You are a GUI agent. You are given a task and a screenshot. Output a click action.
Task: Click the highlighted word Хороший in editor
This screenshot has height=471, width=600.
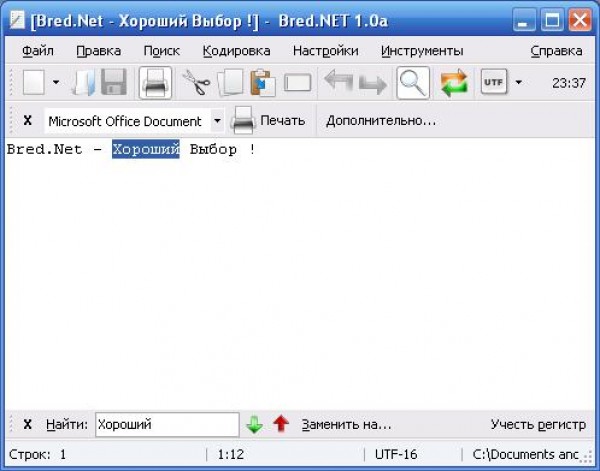146,149
